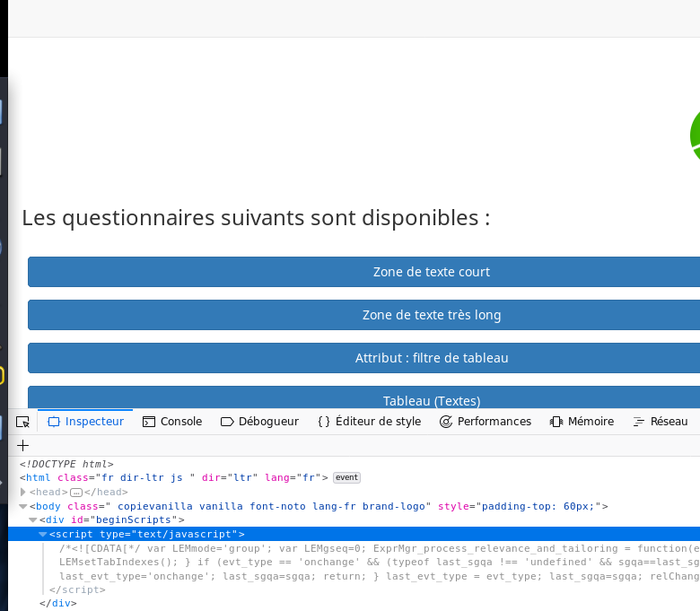The width and height of the screenshot is (700, 611).
Task: Open the Performances tab
Action: click(x=486, y=422)
